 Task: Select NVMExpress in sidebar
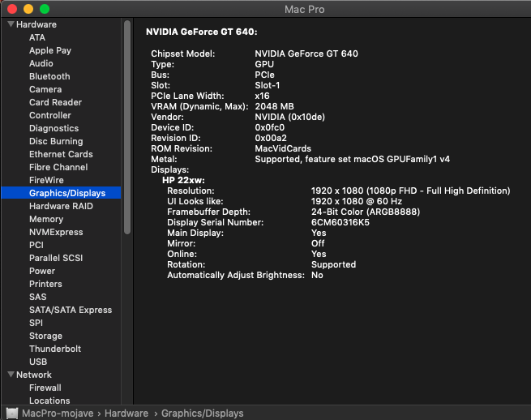pyautogui.click(x=56, y=232)
